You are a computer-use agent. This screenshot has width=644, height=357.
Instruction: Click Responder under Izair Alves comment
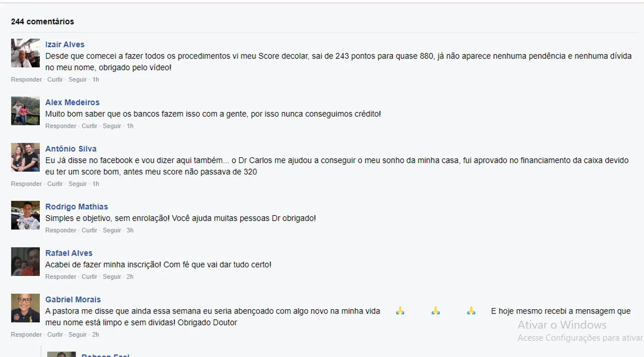click(26, 79)
